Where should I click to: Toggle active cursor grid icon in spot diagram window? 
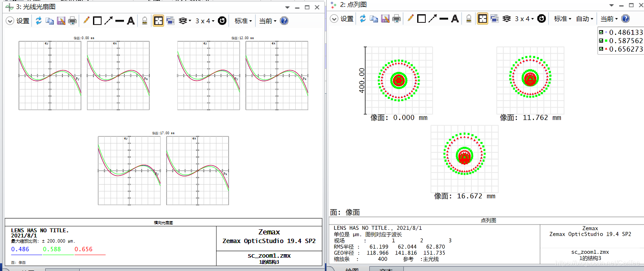coord(483,19)
